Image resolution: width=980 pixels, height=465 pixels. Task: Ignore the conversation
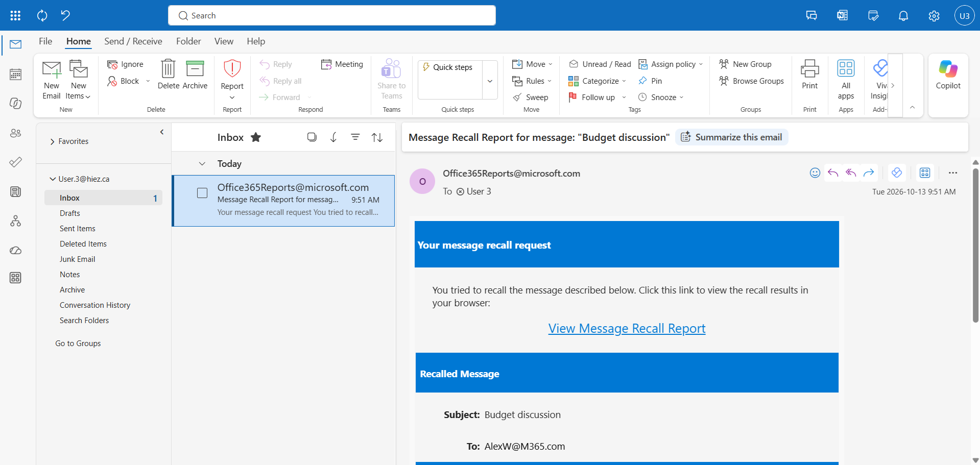coord(125,64)
